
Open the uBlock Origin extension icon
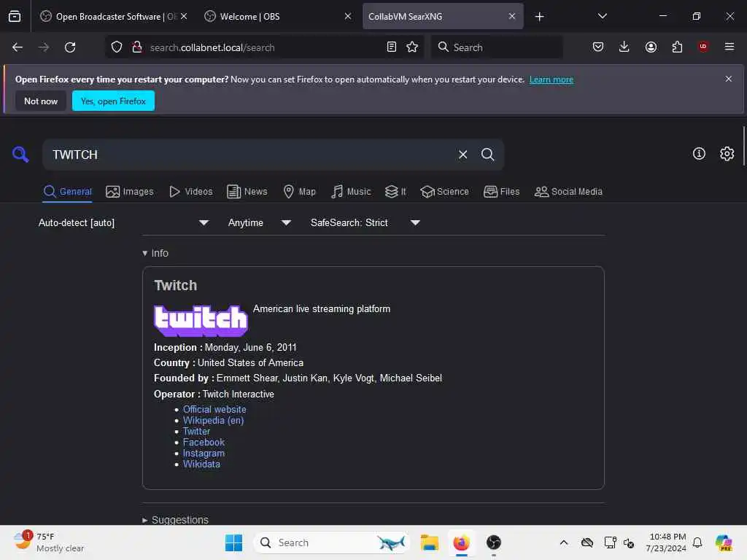[703, 47]
